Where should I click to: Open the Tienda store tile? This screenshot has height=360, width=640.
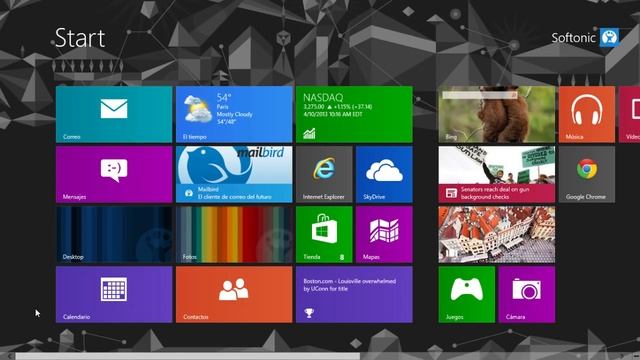pyautogui.click(x=324, y=234)
